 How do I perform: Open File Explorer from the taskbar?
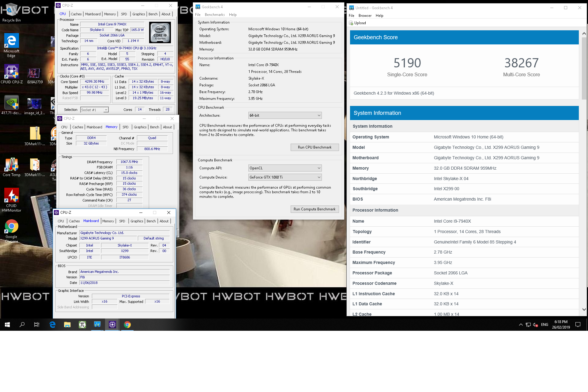pos(67,325)
